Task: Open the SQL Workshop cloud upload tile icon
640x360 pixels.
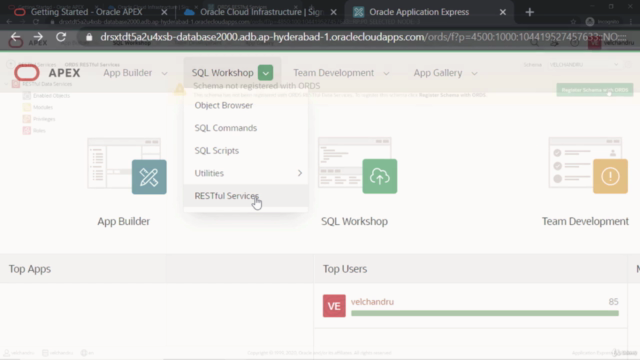Action: [x=380, y=176]
